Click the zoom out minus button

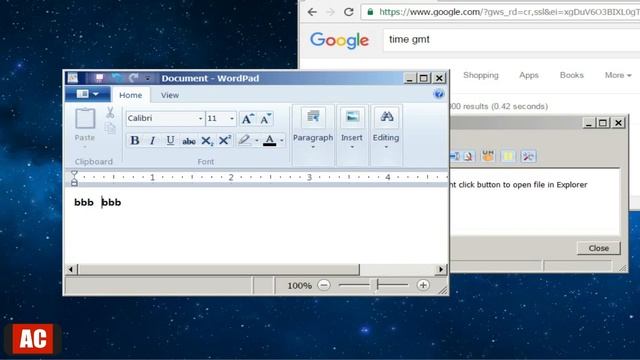(324, 285)
